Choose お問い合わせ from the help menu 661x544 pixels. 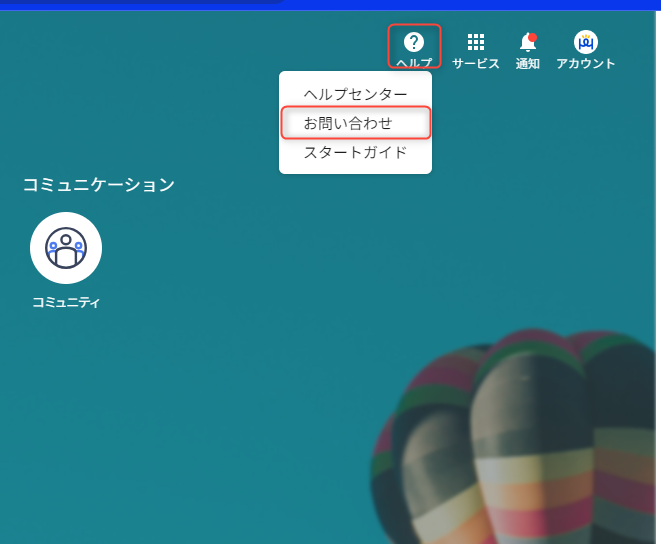click(356, 123)
